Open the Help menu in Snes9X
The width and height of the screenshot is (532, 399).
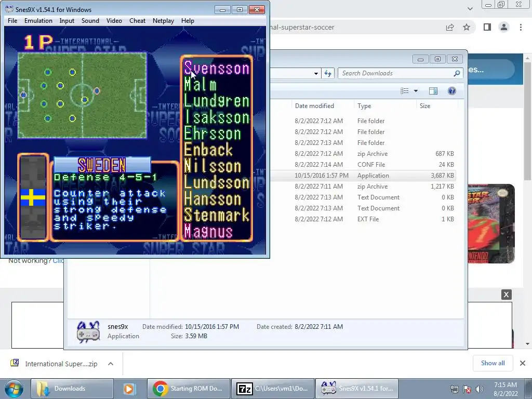point(188,21)
